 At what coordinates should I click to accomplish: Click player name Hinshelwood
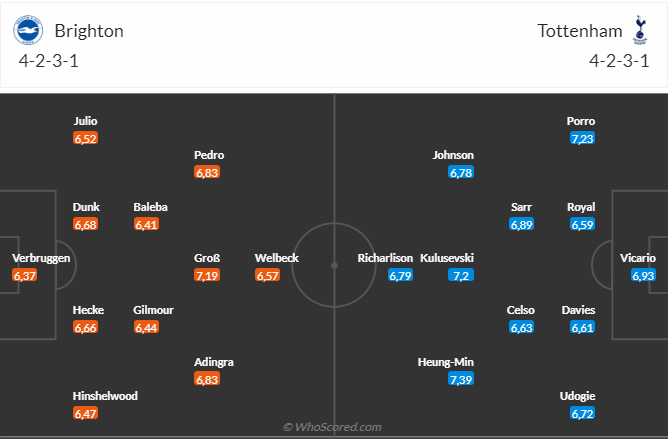coord(105,396)
